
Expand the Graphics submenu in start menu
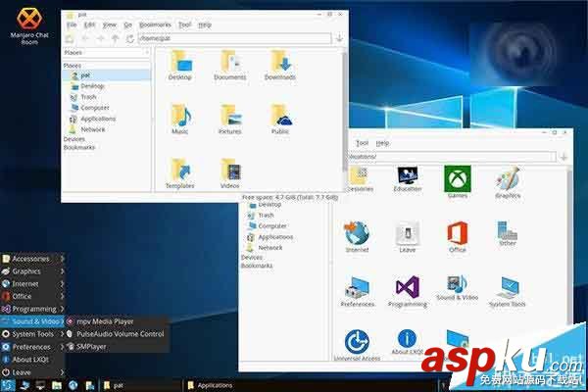33,271
